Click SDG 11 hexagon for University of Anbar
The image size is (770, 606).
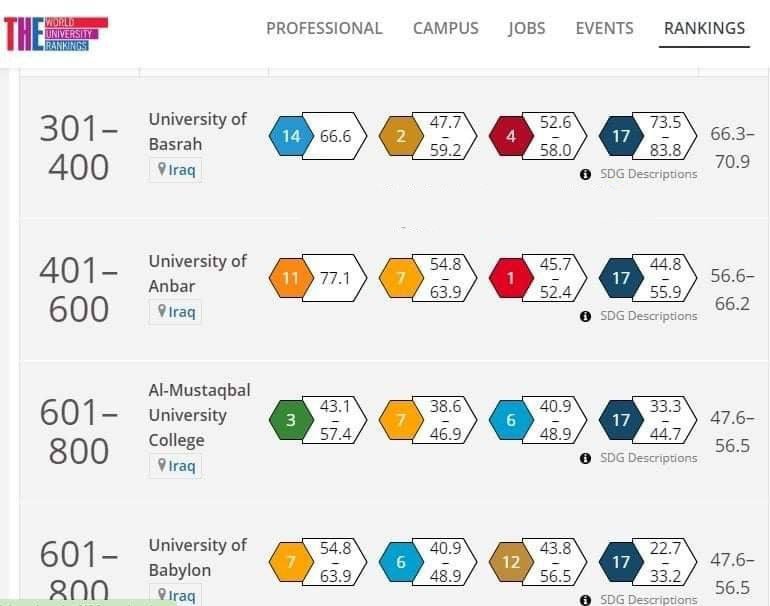[x=291, y=279]
